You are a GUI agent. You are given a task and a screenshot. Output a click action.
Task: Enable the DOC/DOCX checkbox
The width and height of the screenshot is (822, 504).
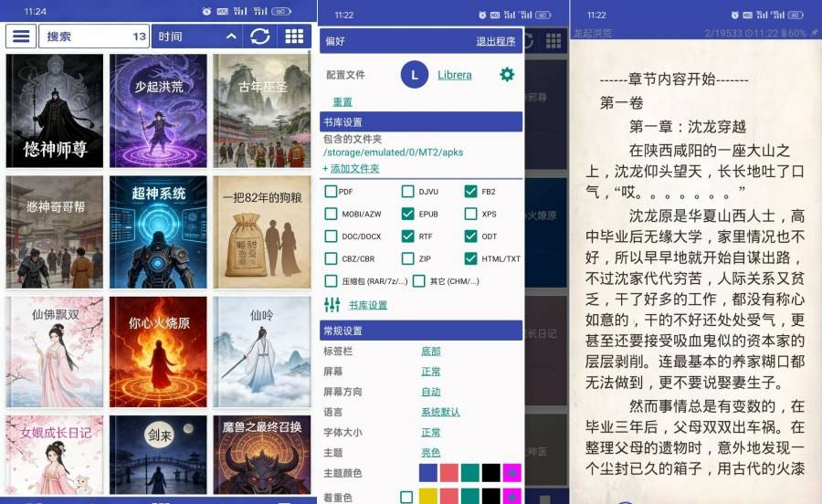331,236
